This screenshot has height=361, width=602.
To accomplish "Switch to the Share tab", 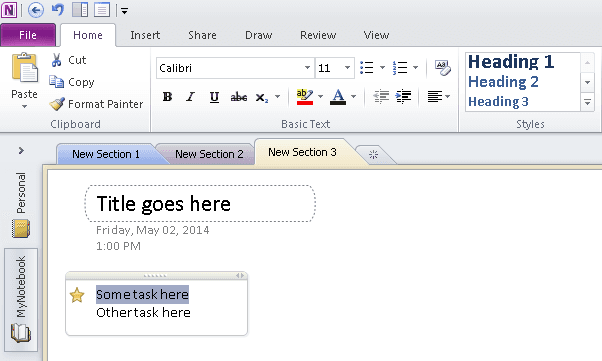I will [202, 35].
